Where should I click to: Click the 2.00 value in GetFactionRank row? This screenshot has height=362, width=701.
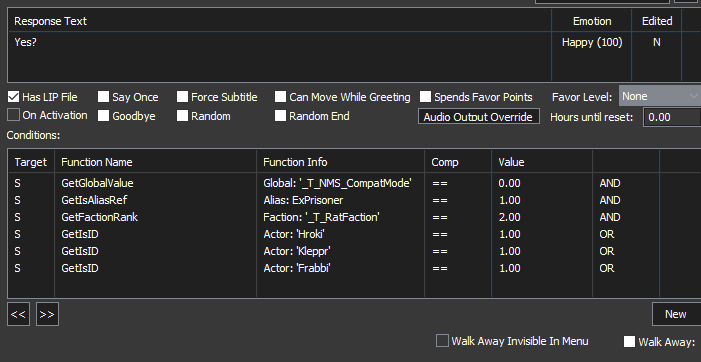[509, 217]
